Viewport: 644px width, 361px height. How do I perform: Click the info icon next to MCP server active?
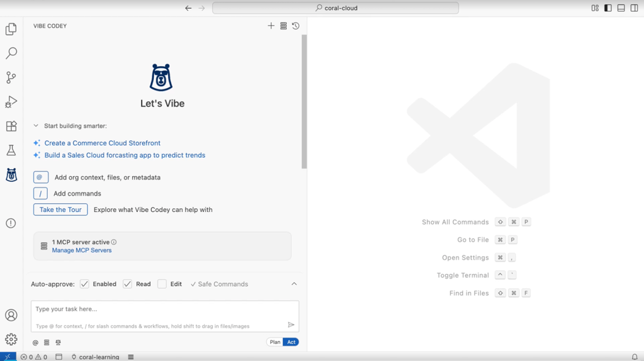(x=114, y=242)
